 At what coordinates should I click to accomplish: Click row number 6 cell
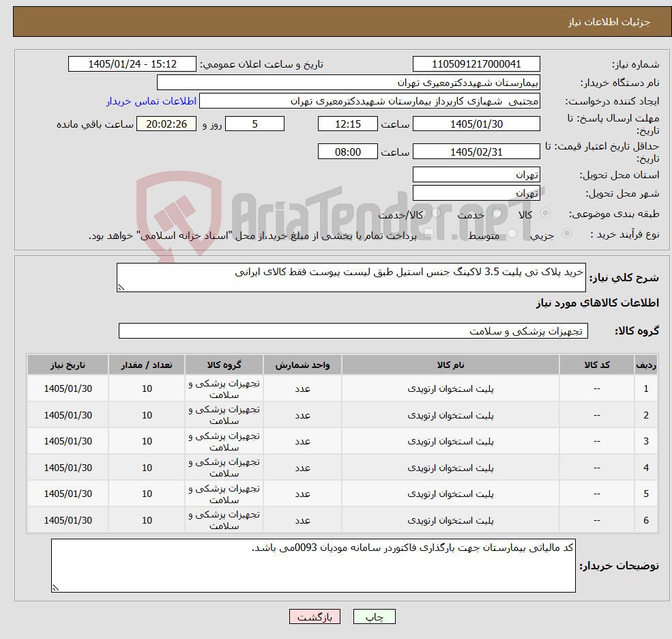click(x=646, y=520)
